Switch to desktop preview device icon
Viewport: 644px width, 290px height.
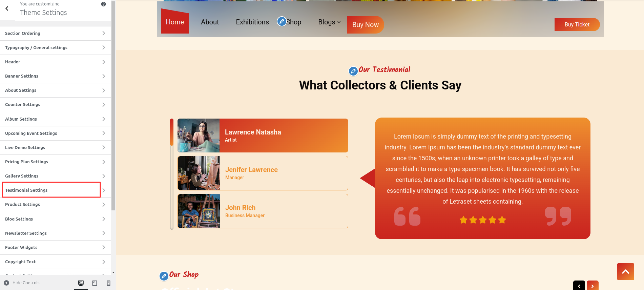pos(81,283)
